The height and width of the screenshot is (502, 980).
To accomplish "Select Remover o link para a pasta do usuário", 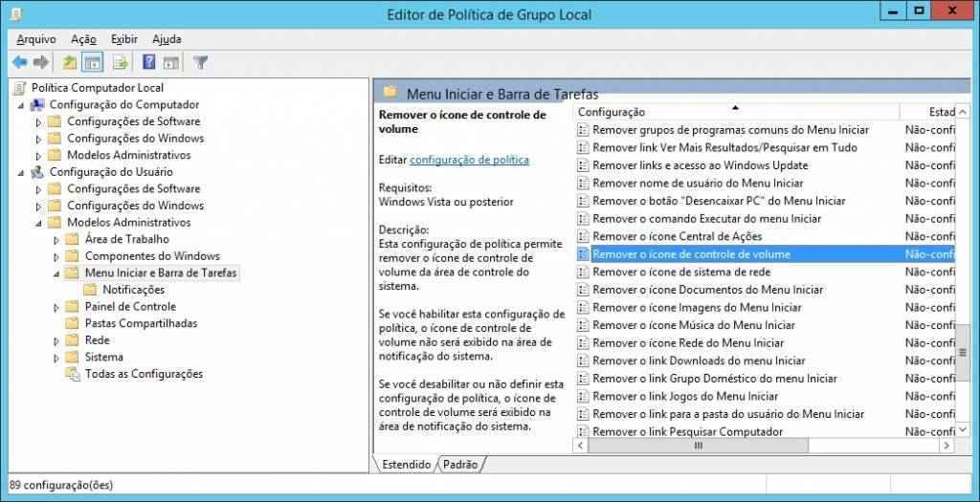I will 728,414.
